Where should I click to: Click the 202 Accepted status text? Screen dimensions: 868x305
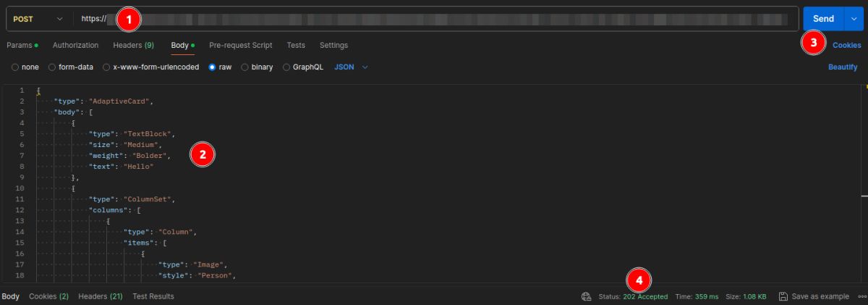645,296
